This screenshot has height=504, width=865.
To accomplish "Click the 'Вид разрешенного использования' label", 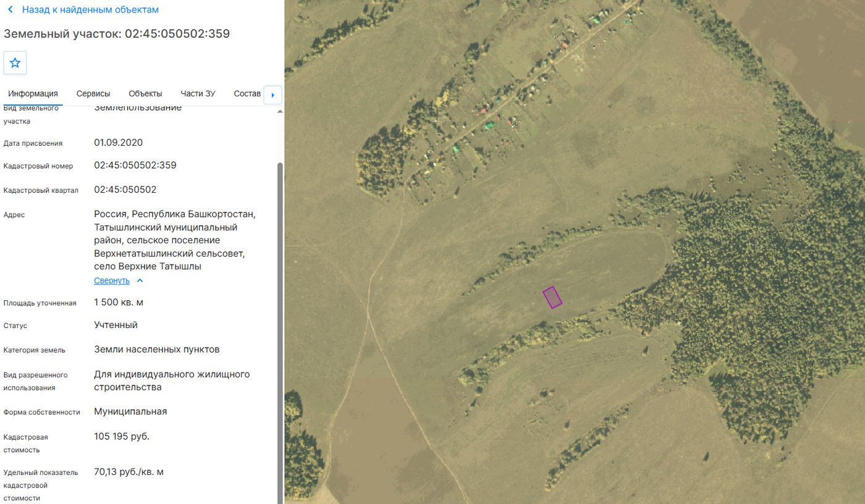I will coord(35,381).
